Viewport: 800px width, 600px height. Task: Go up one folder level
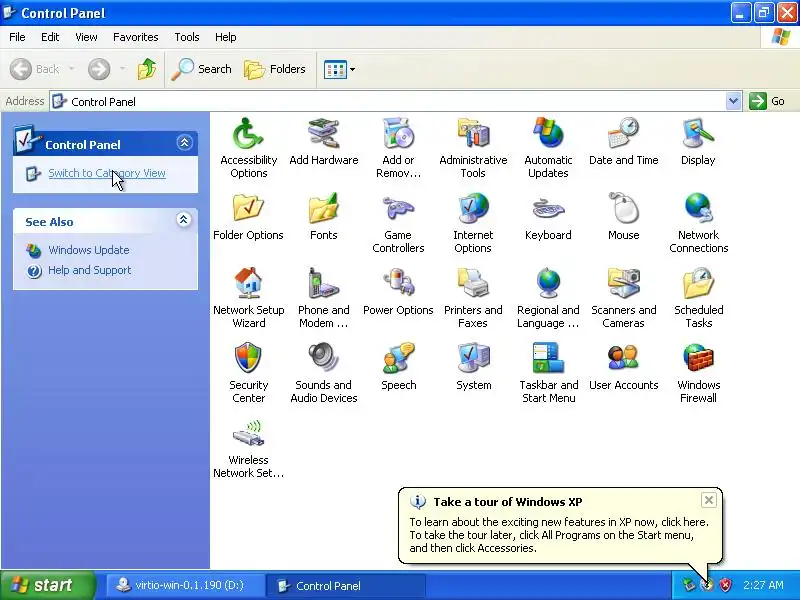[x=147, y=69]
